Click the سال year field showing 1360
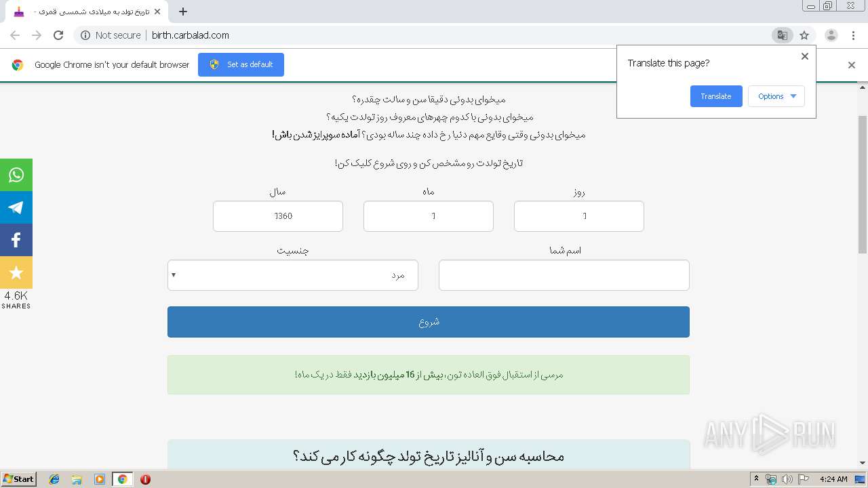Screen dimensions: 868x488 [278, 216]
